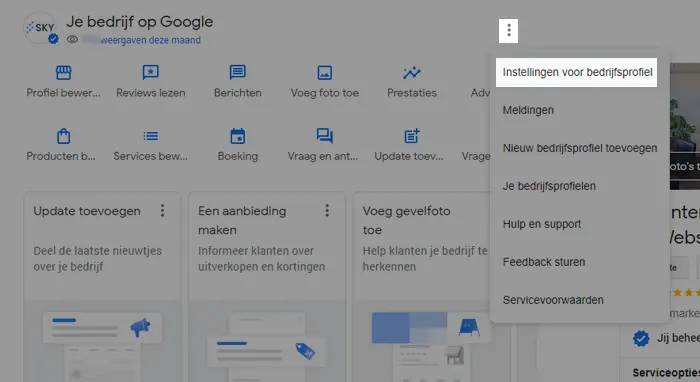Open the Vraag en antwoord chat icon
The width and height of the screenshot is (700, 382).
325,136
